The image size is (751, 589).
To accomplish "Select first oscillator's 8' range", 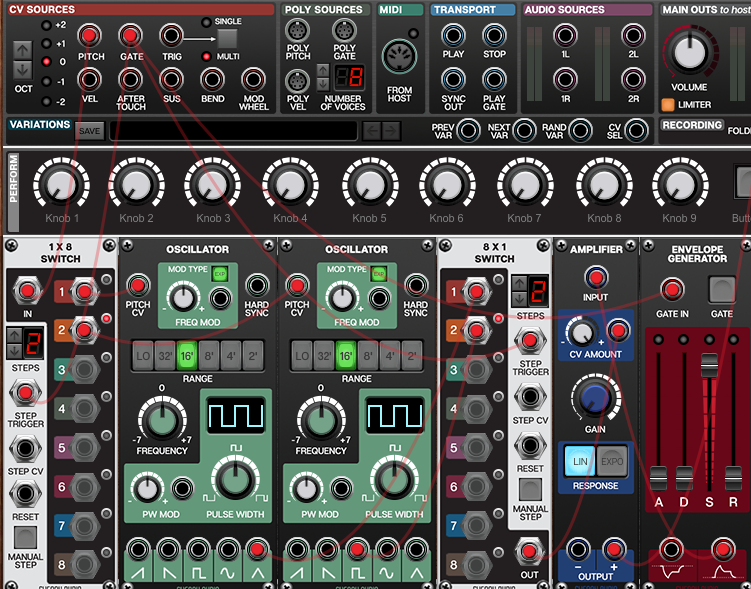I will [x=209, y=356].
